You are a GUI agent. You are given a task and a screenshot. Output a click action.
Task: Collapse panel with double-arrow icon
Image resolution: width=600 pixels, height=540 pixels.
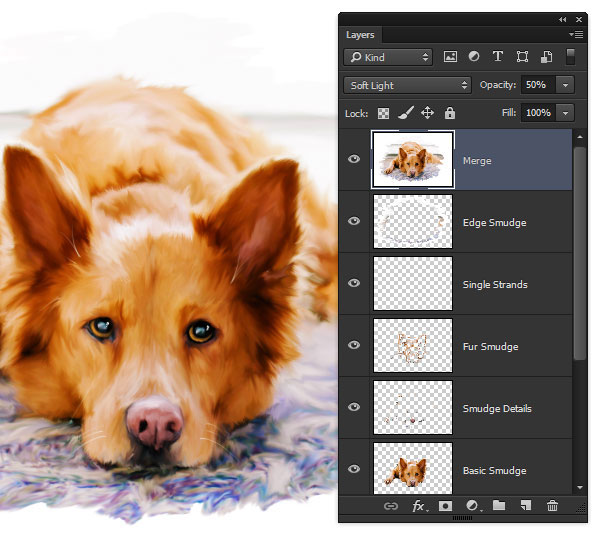(x=562, y=20)
